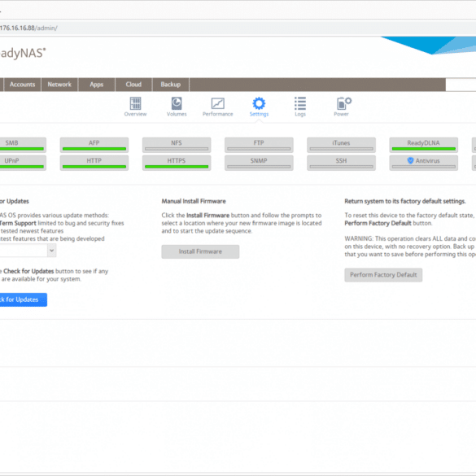Open the Accounts tab
This screenshot has height=476, width=476.
(x=22, y=85)
